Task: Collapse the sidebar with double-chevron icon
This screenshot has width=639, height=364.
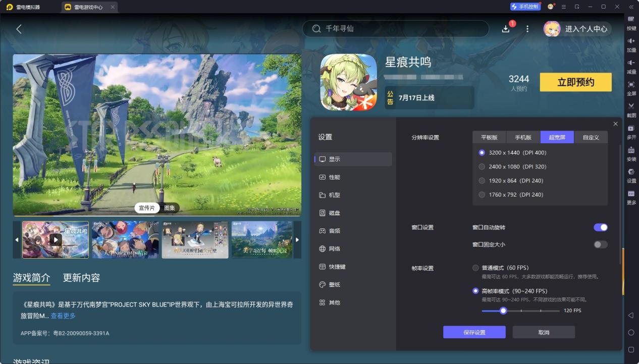Action: click(631, 7)
